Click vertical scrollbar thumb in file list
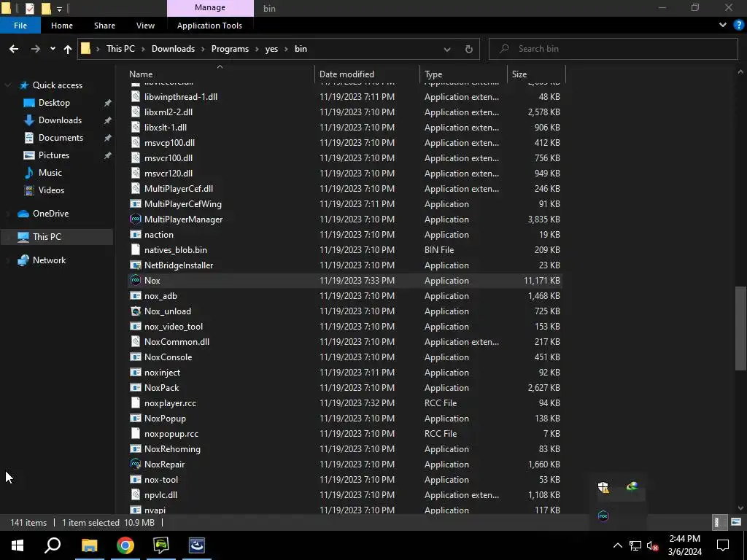This screenshot has height=560, width=747. (740, 328)
